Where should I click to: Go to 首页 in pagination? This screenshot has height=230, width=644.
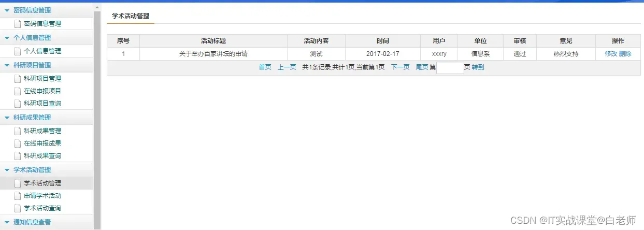click(x=265, y=68)
